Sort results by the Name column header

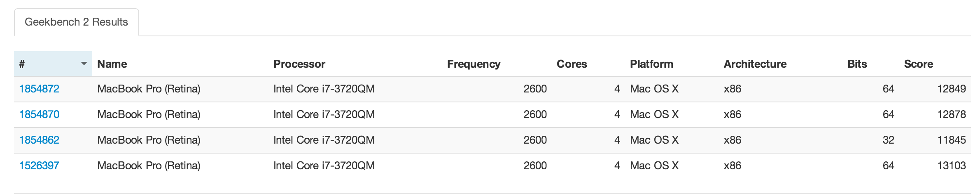click(x=112, y=64)
